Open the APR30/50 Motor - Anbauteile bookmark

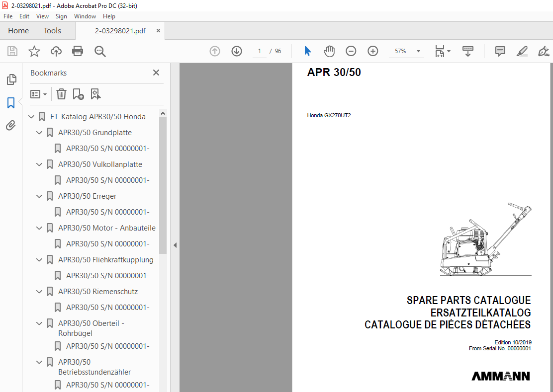[107, 228]
